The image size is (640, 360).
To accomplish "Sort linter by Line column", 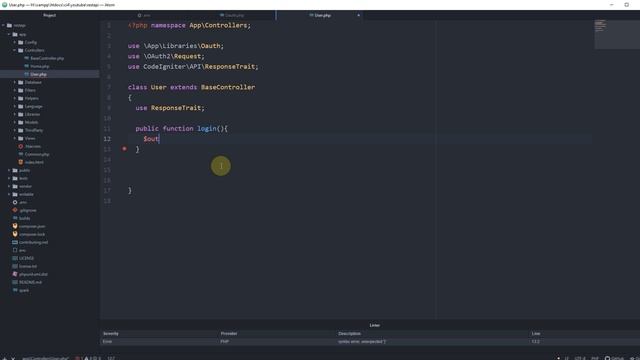I will 536,333.
